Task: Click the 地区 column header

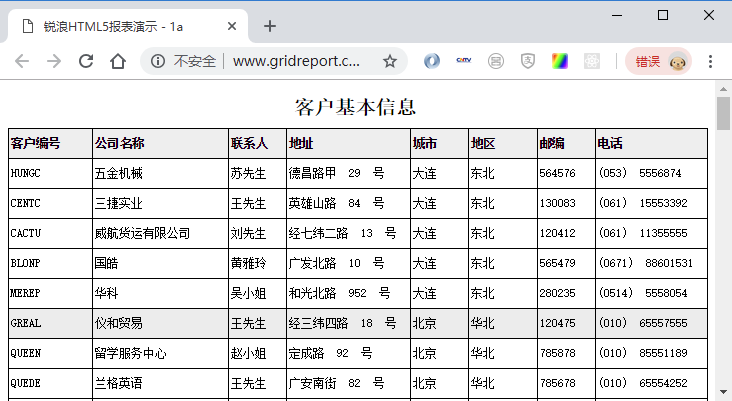Action: [x=503, y=143]
